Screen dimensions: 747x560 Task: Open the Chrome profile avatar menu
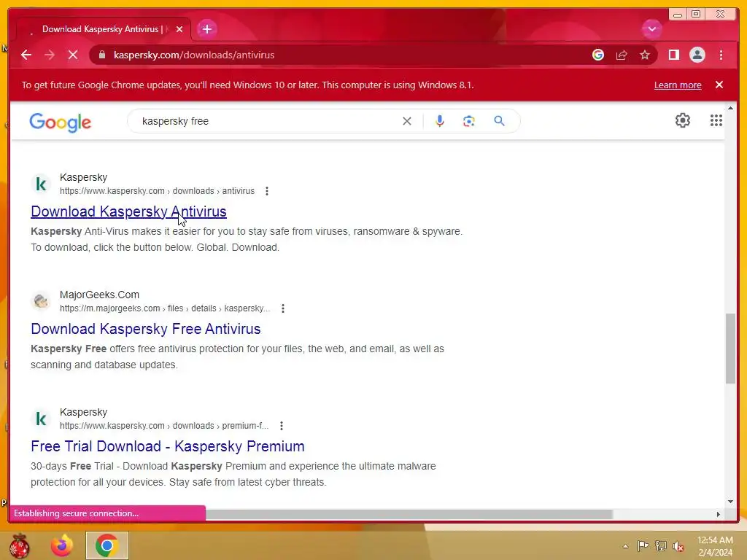tap(697, 55)
